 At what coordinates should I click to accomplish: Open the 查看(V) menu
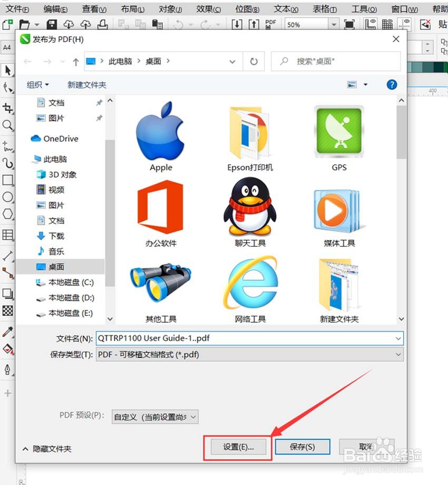coord(94,9)
